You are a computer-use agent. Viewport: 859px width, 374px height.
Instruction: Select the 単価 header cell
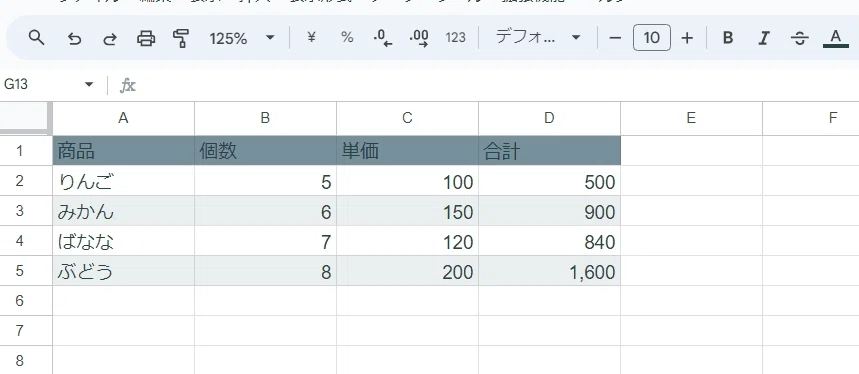tap(407, 151)
